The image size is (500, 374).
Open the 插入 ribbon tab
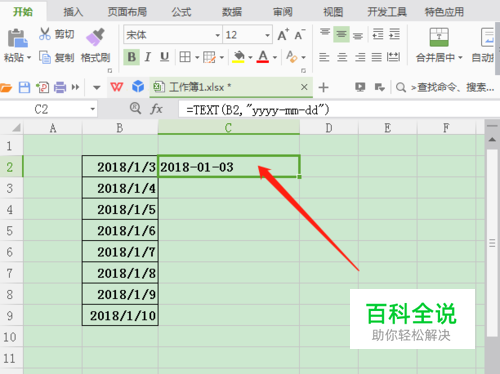(x=73, y=12)
